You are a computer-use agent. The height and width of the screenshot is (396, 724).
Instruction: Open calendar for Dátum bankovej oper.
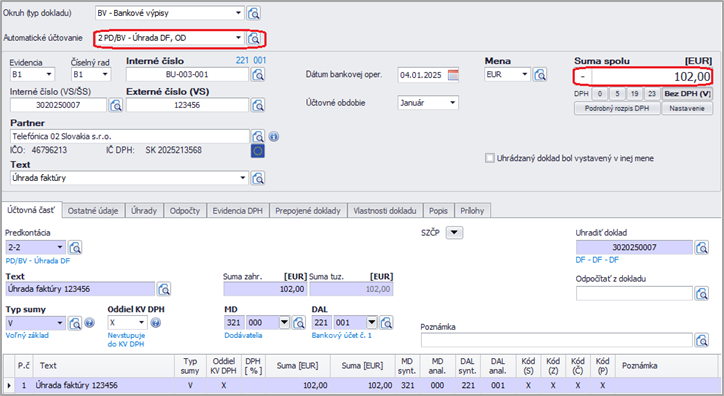click(453, 75)
